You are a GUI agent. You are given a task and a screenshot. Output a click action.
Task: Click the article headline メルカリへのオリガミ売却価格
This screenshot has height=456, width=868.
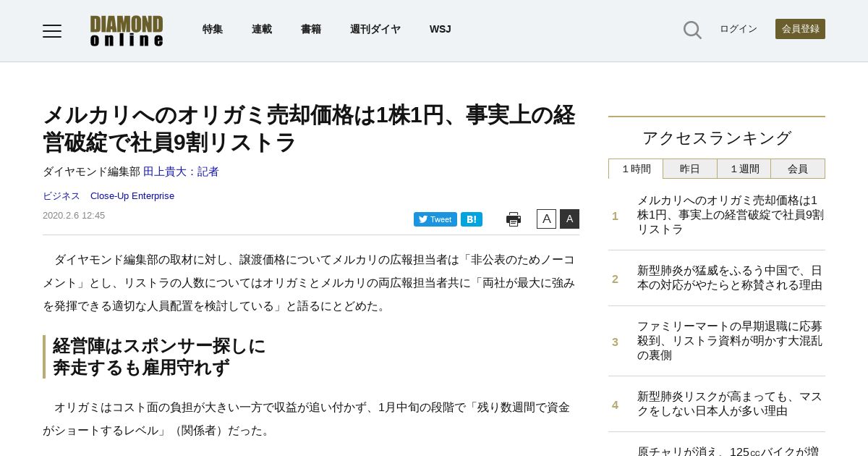309,129
